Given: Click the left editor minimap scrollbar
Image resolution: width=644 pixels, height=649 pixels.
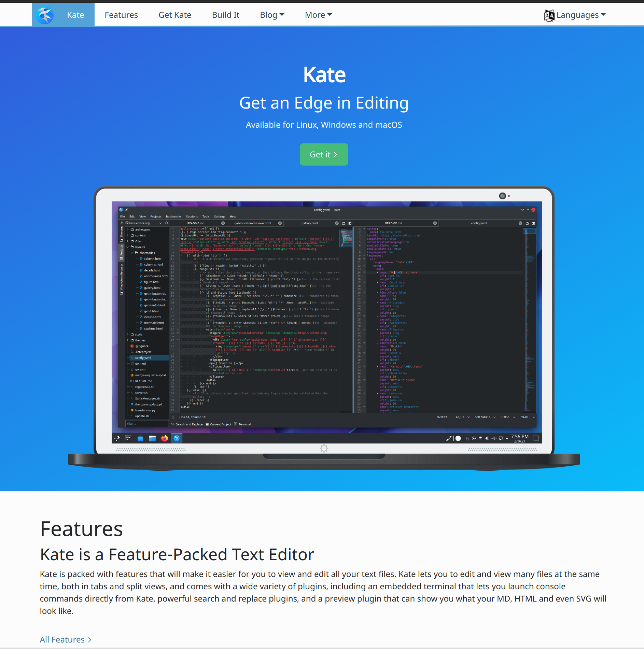Looking at the screenshot, I should click(x=346, y=320).
